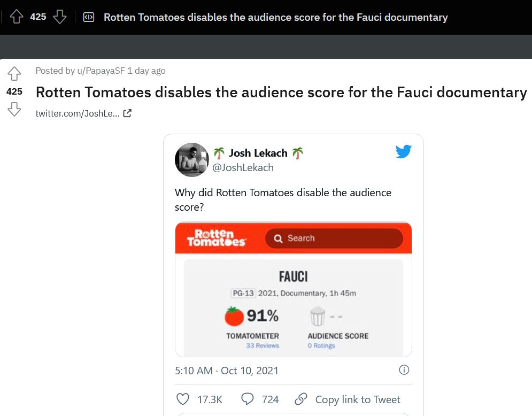Click the Rotten Tomatoes logo in the image
Screen dimensions: 532x416
(x=216, y=238)
